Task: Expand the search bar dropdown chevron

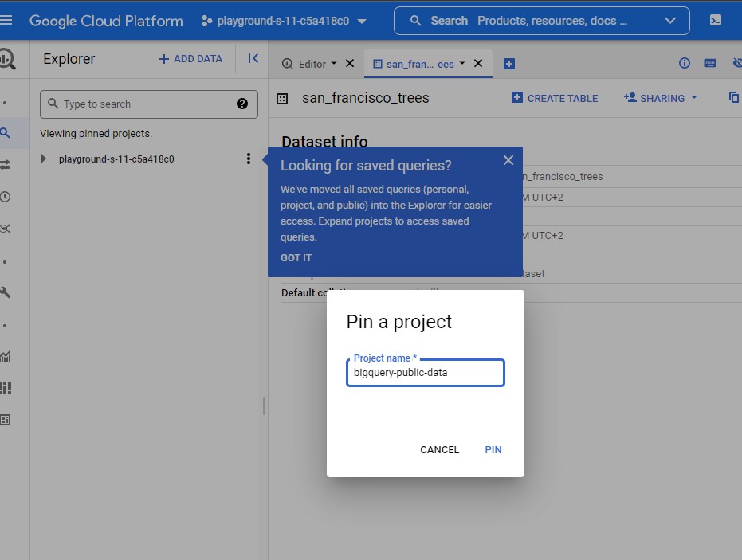Action: click(670, 21)
